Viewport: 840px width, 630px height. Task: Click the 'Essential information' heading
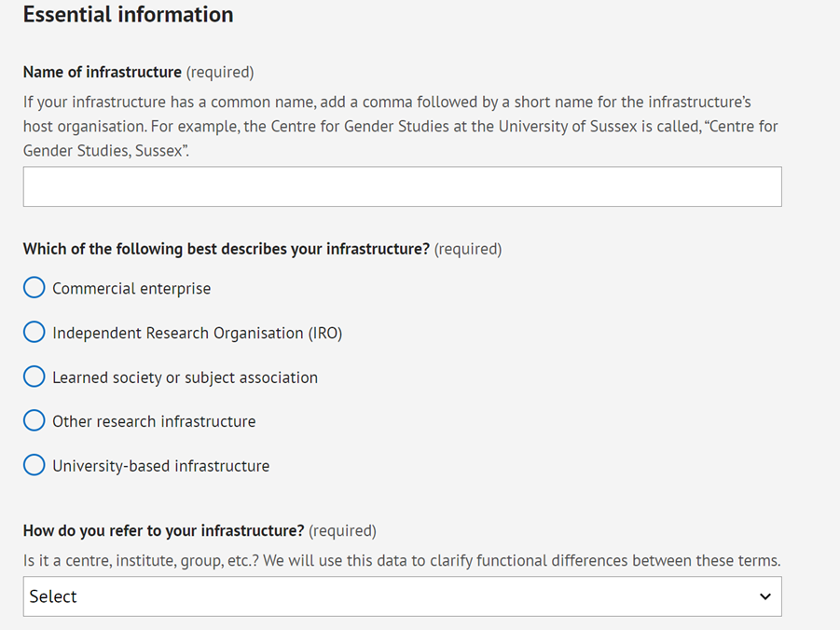(128, 15)
